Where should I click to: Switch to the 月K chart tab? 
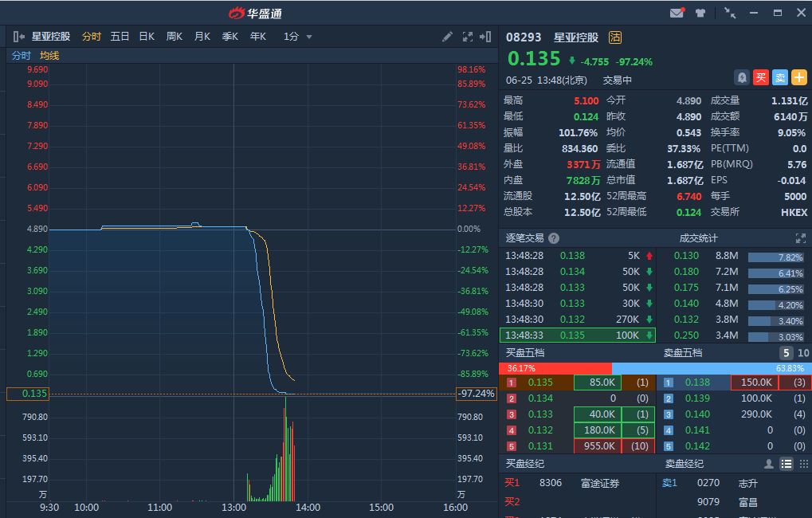202,37
